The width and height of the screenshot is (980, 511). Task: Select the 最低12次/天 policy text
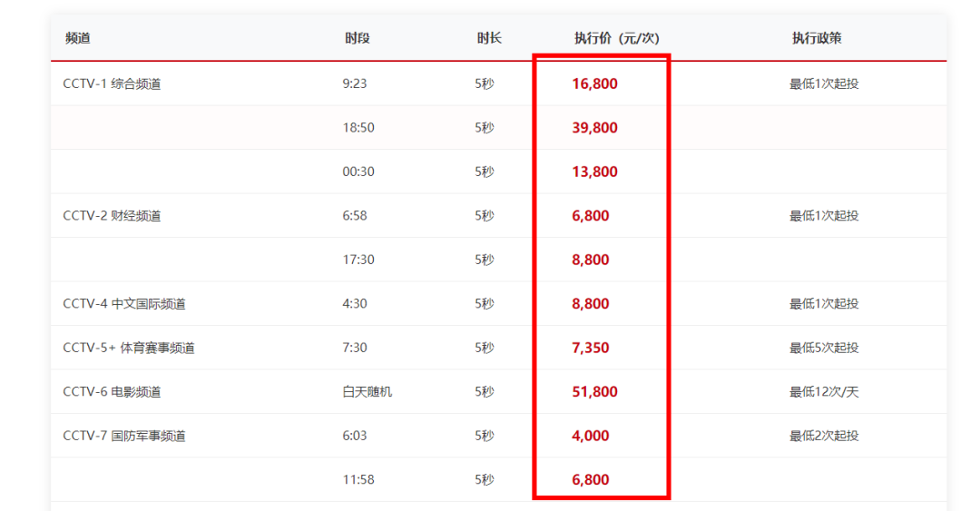tap(824, 392)
